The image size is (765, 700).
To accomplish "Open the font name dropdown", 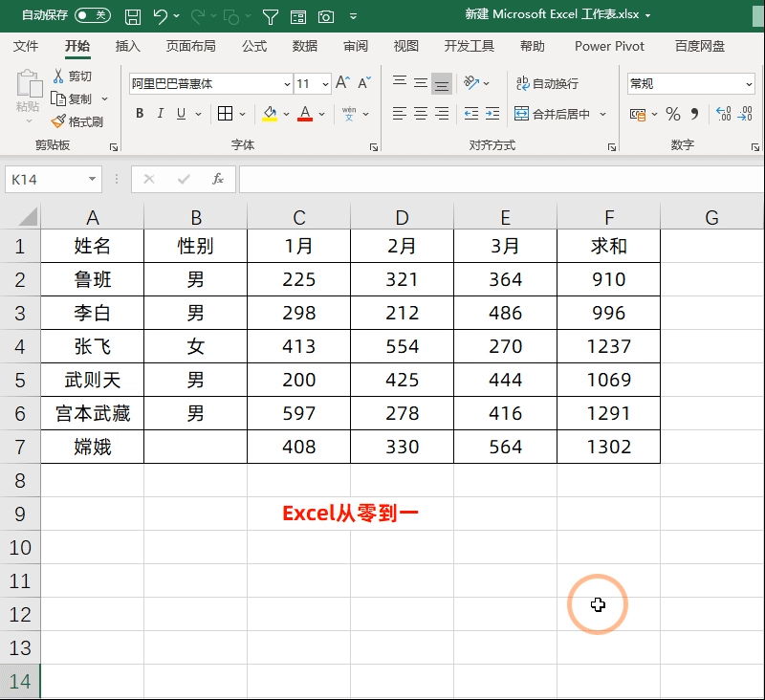I will coord(283,84).
